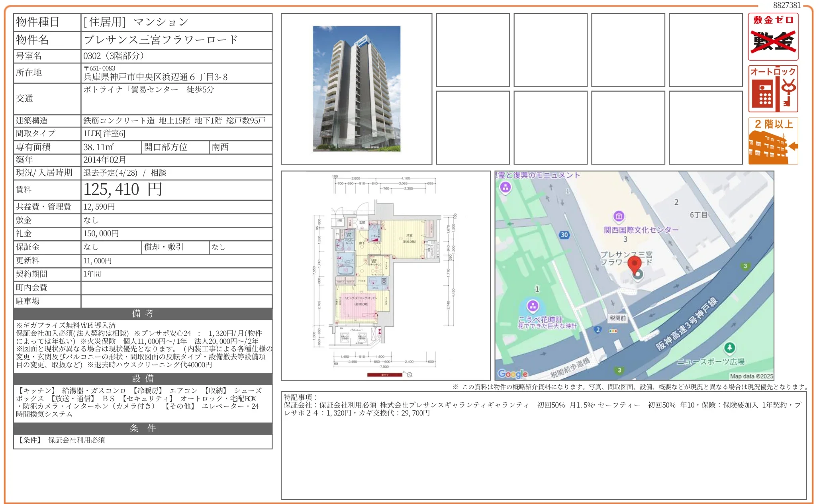Open the floor plan image
The height and width of the screenshot is (504, 819).
coord(386,276)
